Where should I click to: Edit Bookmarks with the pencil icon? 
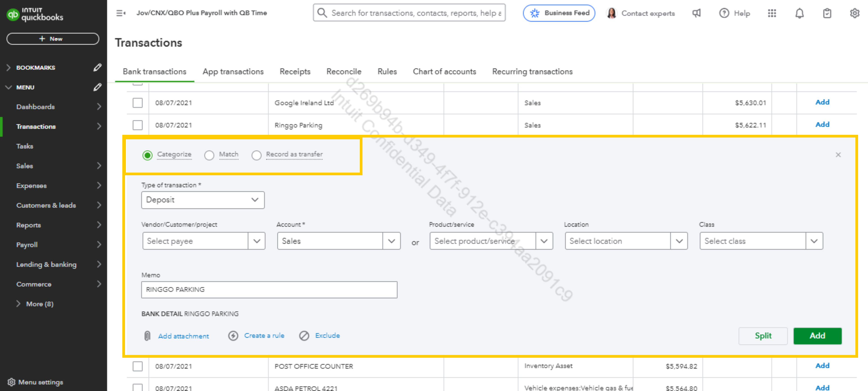pyautogui.click(x=97, y=68)
